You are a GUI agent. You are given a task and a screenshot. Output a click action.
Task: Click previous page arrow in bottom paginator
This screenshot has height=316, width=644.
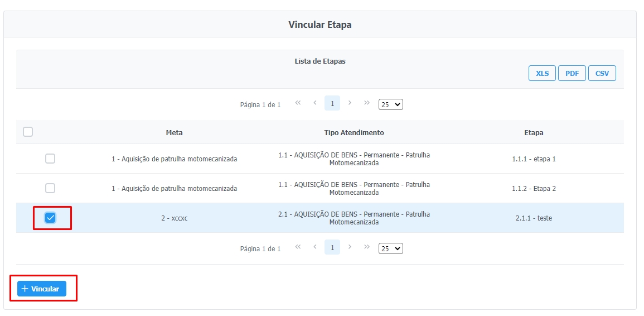(315, 247)
